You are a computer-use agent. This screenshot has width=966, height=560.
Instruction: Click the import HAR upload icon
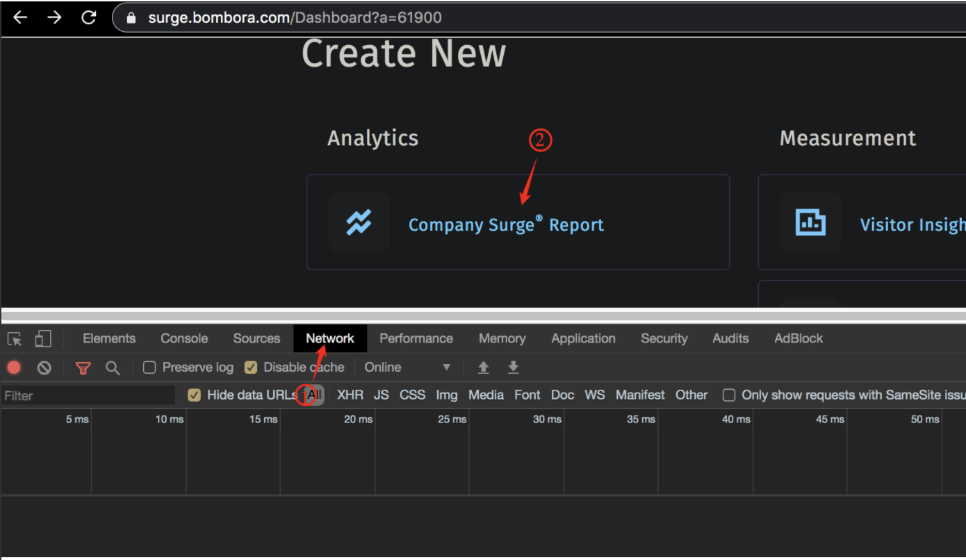[484, 368]
